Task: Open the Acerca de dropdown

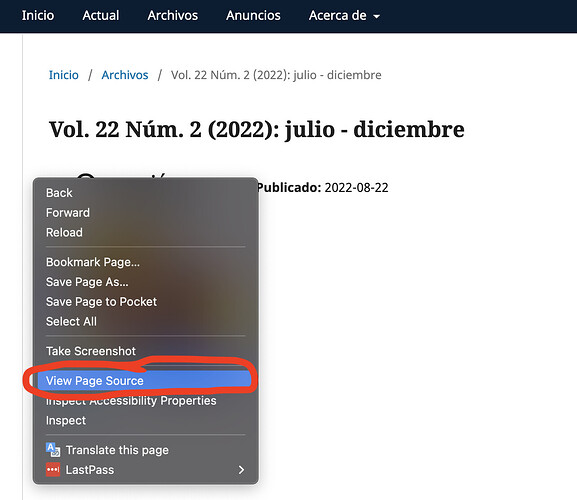Action: click(x=344, y=15)
